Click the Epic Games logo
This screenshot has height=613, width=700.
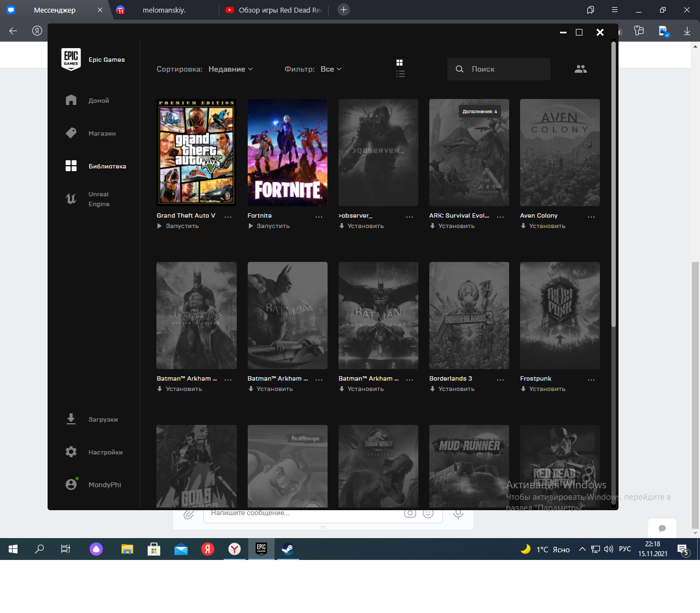point(71,59)
